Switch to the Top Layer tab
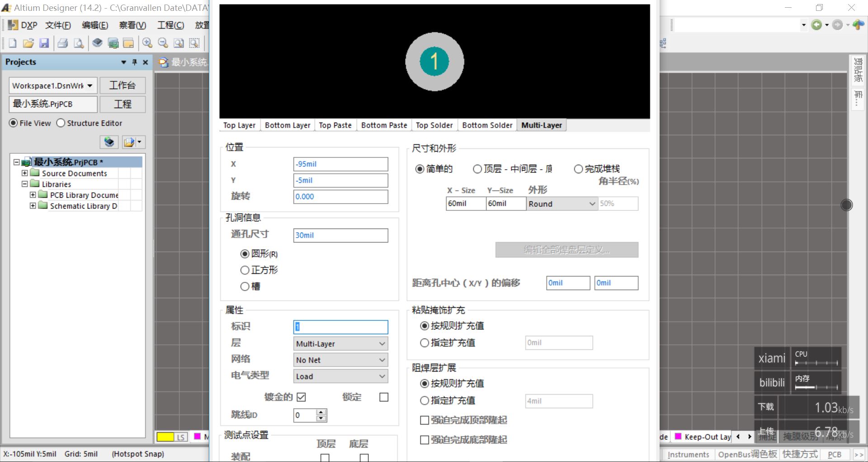This screenshot has height=462, width=868. pyautogui.click(x=240, y=125)
